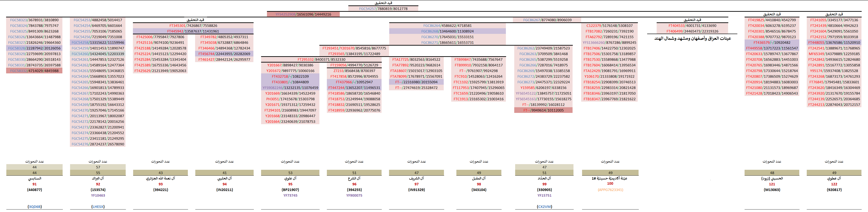This screenshot has height=212, width=868.
Task: Select the FT404533/4001731/4133690 cell
Action: (692, 26)
